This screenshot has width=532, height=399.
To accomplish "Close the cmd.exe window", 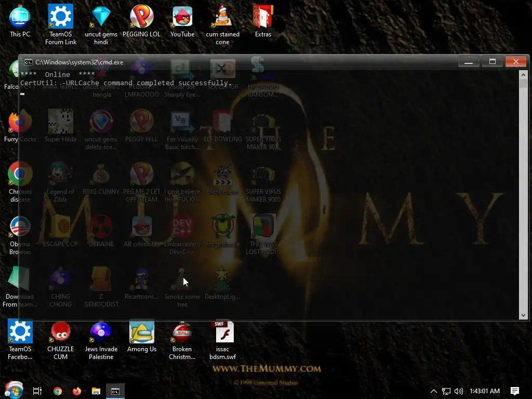I will pyautogui.click(x=516, y=62).
